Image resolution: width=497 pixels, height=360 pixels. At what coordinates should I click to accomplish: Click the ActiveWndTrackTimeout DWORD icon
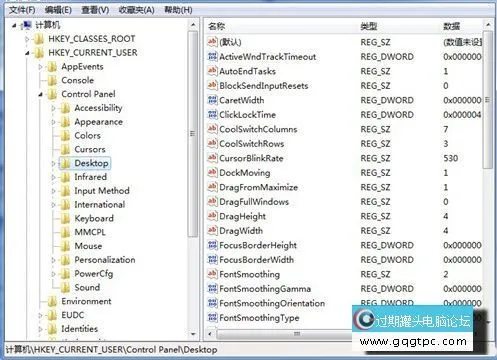(212, 56)
